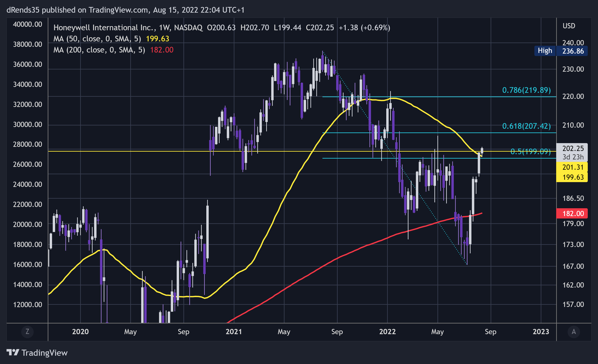Click the 28000.00 left axis label
Viewport: 598px width, 364px height.
pos(27,144)
